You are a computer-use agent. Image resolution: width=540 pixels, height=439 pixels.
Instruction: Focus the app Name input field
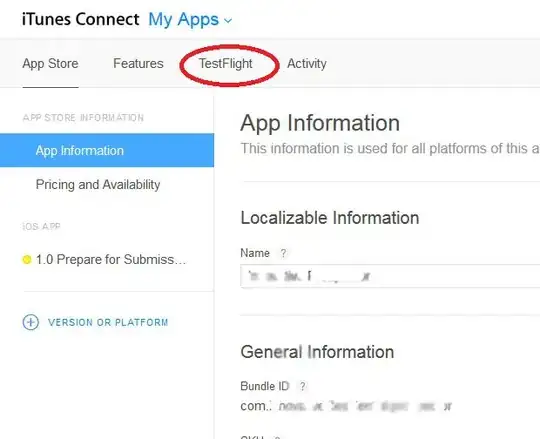(x=390, y=276)
